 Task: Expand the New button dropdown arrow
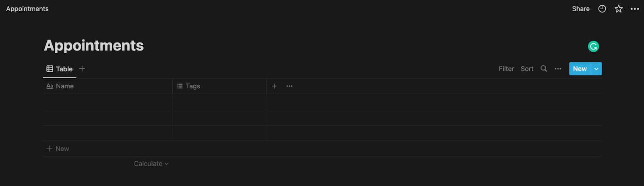coord(597,69)
